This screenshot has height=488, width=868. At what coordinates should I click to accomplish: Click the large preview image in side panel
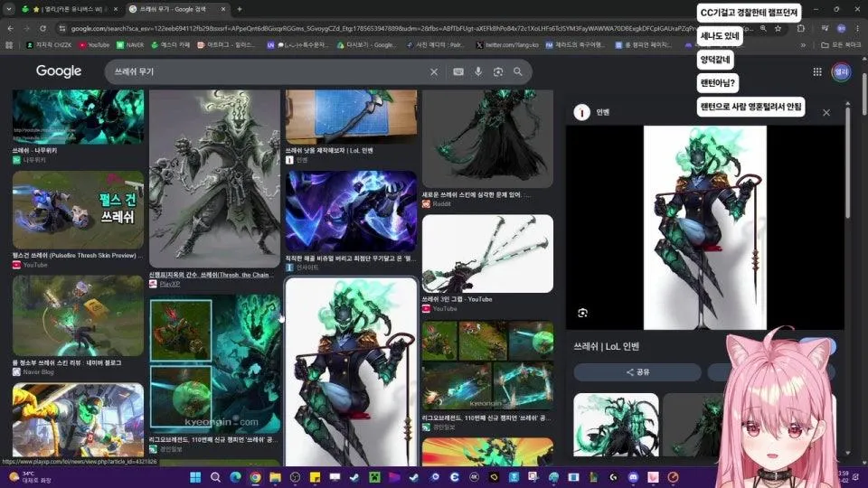pyautogui.click(x=704, y=228)
